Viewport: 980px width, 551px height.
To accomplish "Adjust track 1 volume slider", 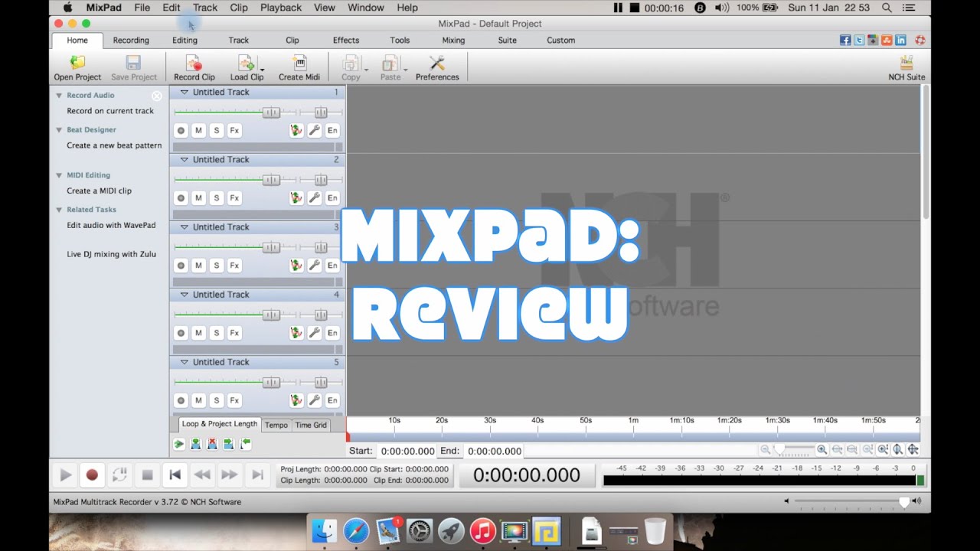I will click(271, 112).
